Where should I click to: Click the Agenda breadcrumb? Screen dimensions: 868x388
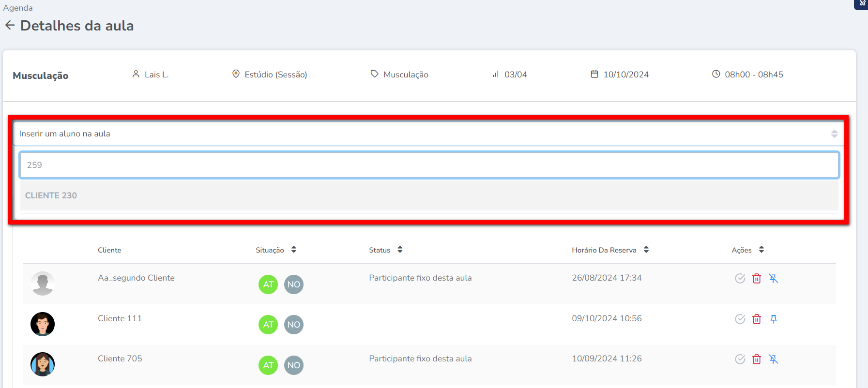click(x=18, y=8)
